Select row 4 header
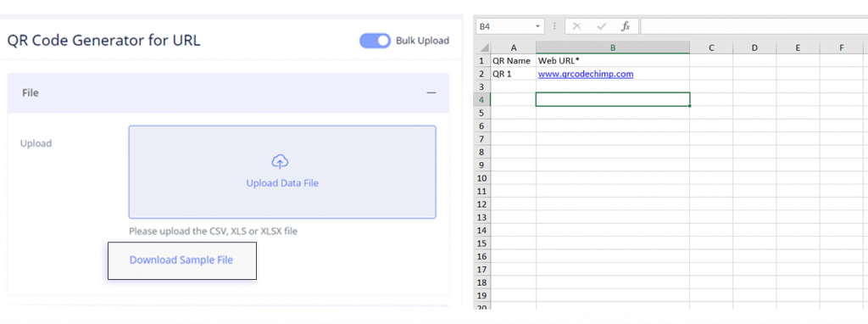The height and width of the screenshot is (324, 868). [481, 100]
